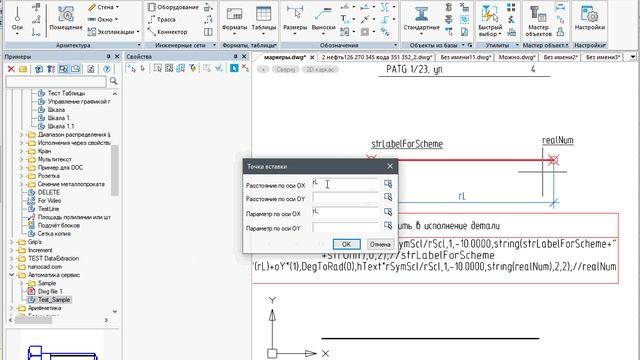The height and width of the screenshot is (360, 640).
Task: Pin the Примеры panel
Action: 108,56
